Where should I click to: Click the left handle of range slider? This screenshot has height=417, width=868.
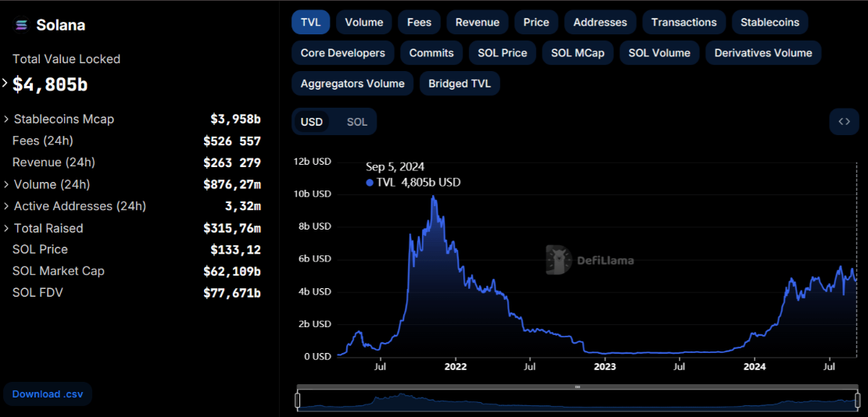point(297,399)
